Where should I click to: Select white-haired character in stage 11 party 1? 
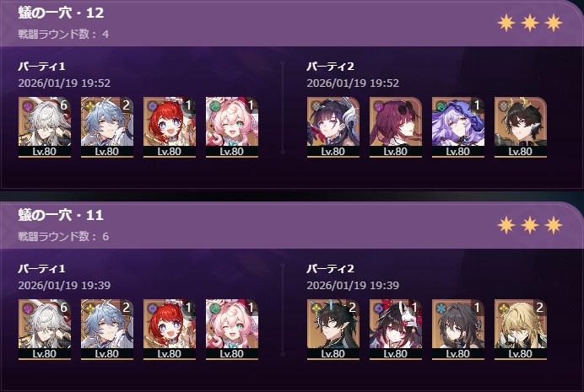[x=45, y=329]
